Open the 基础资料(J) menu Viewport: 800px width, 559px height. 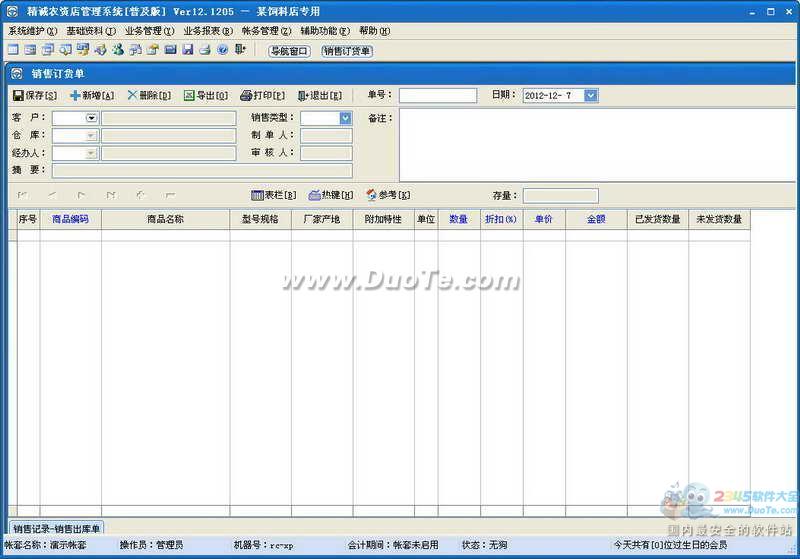pos(91,31)
